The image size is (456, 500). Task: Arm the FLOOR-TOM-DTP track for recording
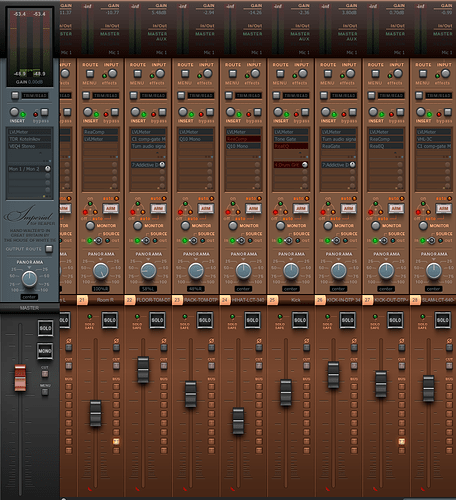click(x=158, y=209)
